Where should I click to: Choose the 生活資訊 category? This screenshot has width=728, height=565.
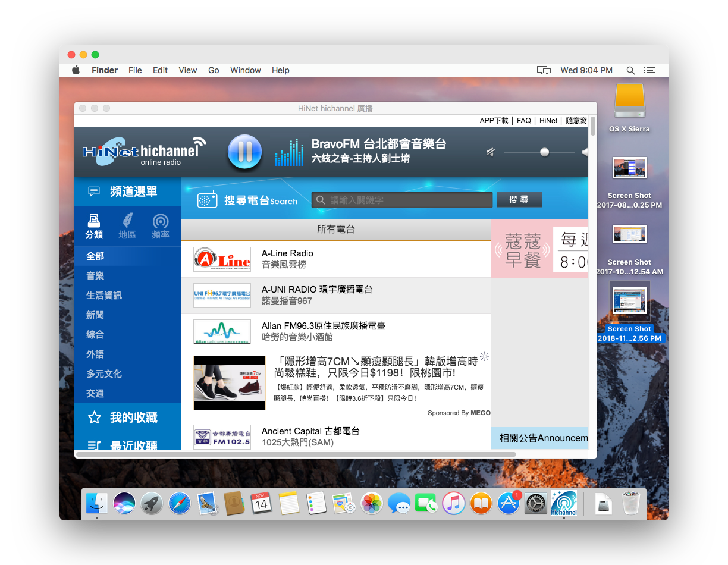coord(104,295)
